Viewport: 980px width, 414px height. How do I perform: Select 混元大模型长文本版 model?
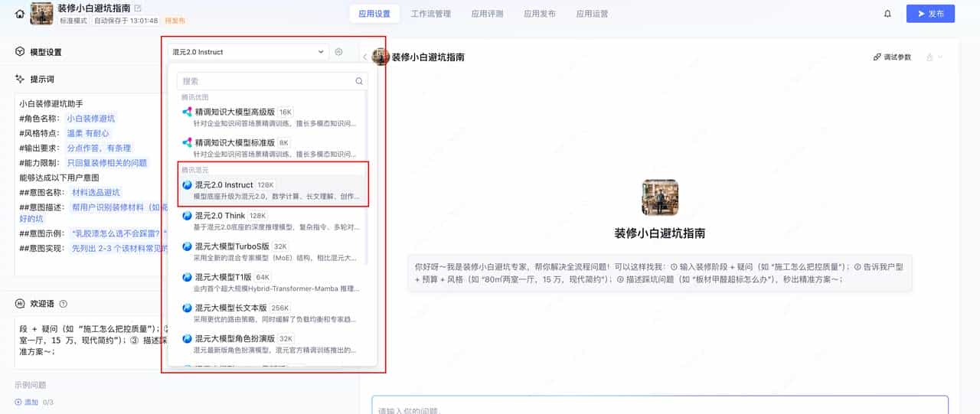point(272,312)
